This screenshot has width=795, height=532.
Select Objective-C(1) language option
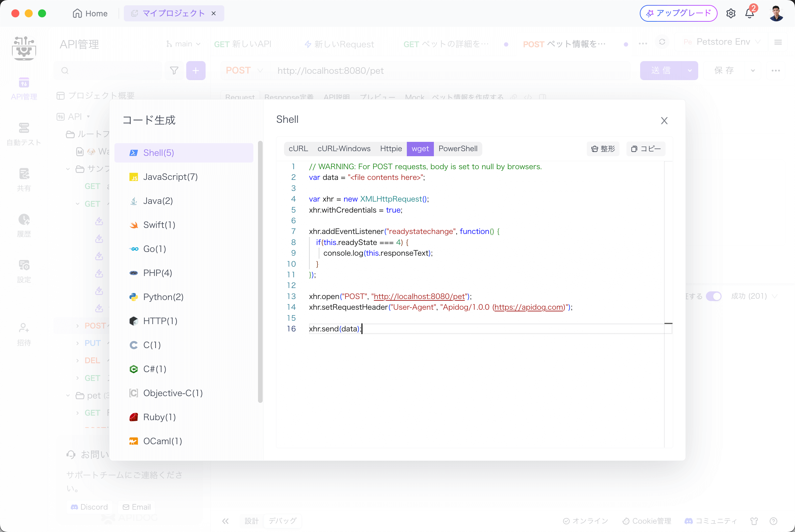pos(184,393)
